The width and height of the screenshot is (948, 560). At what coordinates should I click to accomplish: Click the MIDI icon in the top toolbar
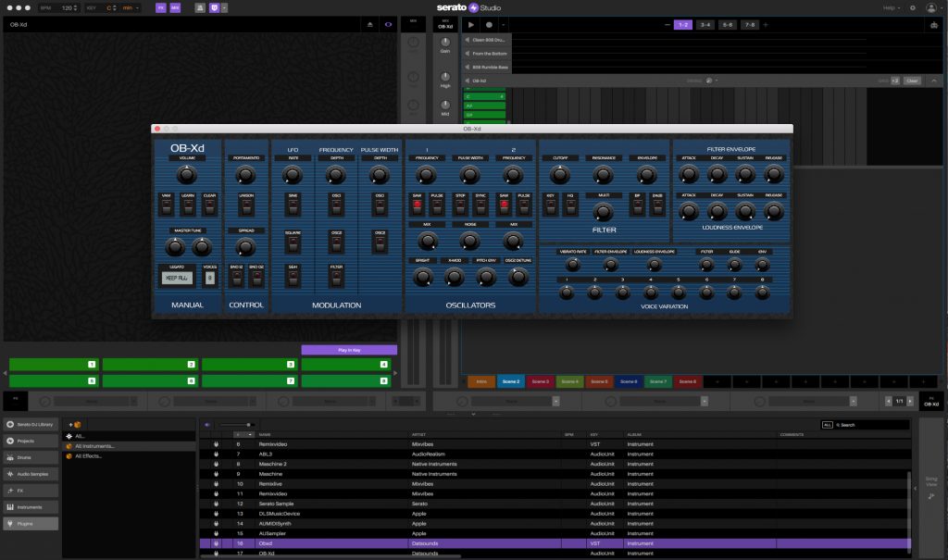(175, 7)
